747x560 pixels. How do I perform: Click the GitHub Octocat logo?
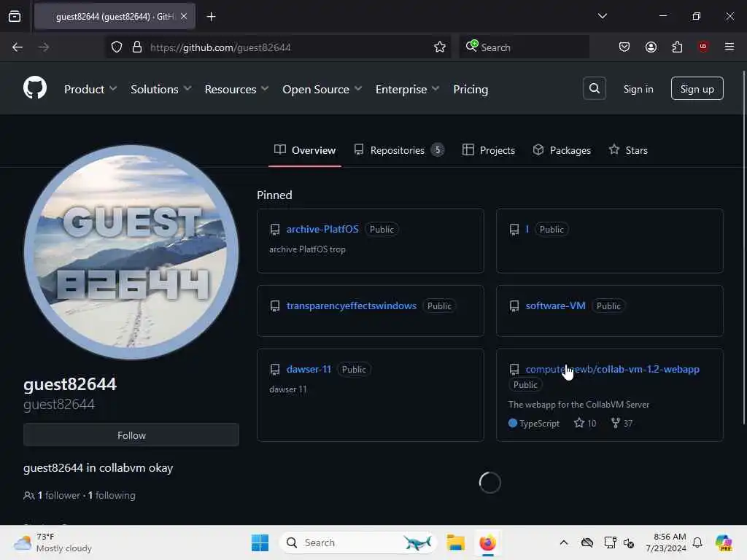(35, 88)
